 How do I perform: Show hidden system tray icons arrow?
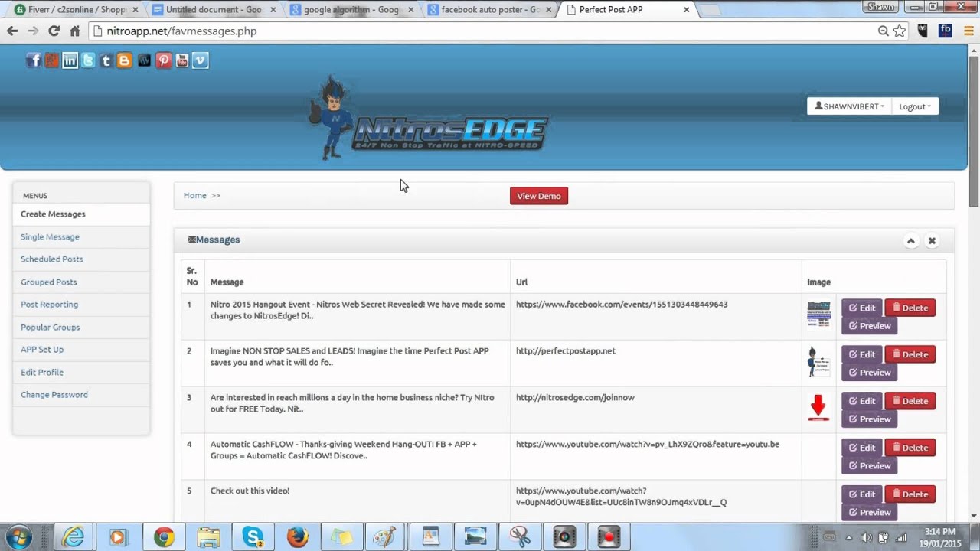[x=848, y=537]
